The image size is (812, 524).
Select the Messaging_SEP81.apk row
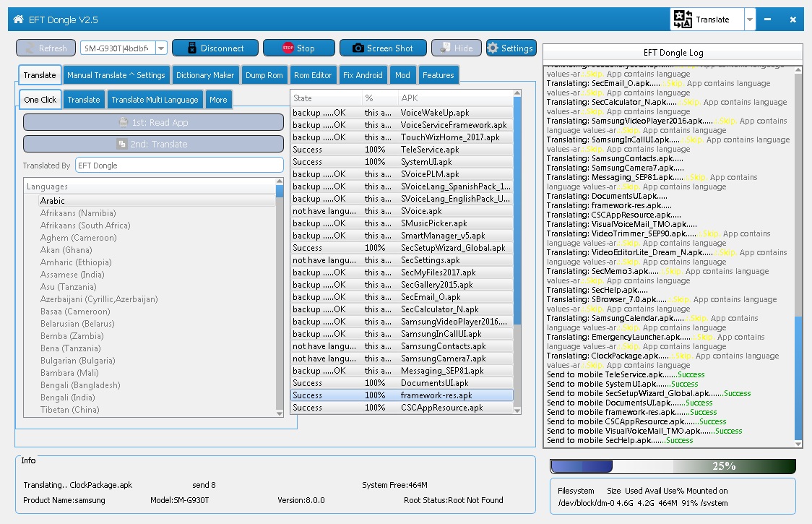coord(402,371)
